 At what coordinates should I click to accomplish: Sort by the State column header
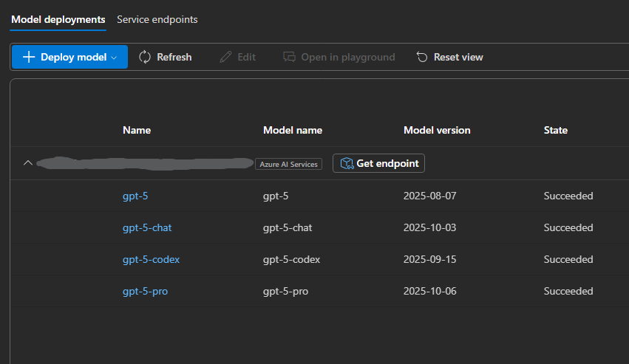tap(556, 130)
